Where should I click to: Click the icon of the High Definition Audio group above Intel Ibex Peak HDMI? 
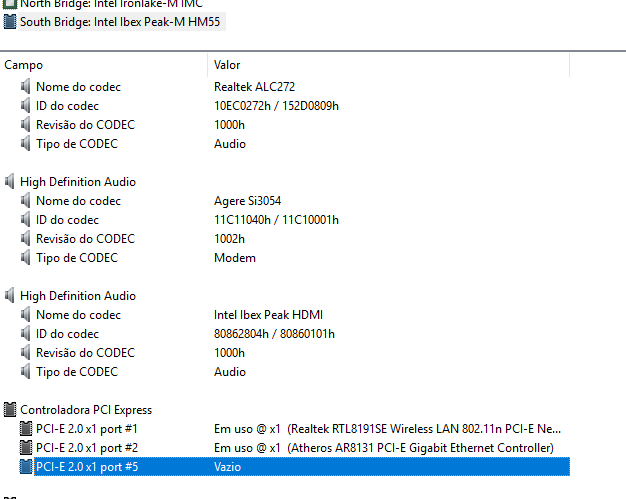[x=10, y=296]
